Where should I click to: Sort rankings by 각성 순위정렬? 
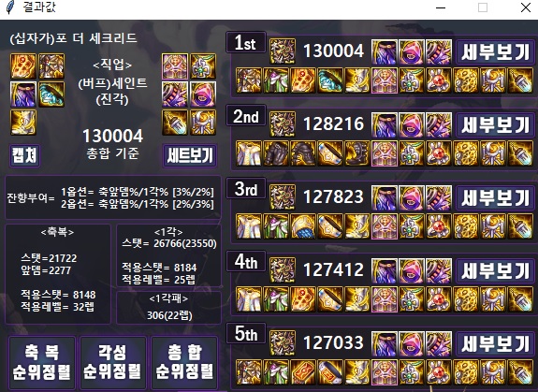113,362
